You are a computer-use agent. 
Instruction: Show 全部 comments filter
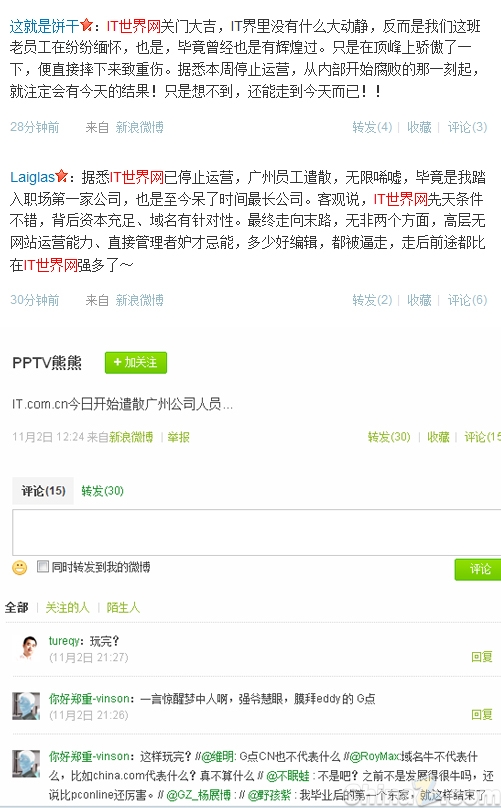coord(16,608)
